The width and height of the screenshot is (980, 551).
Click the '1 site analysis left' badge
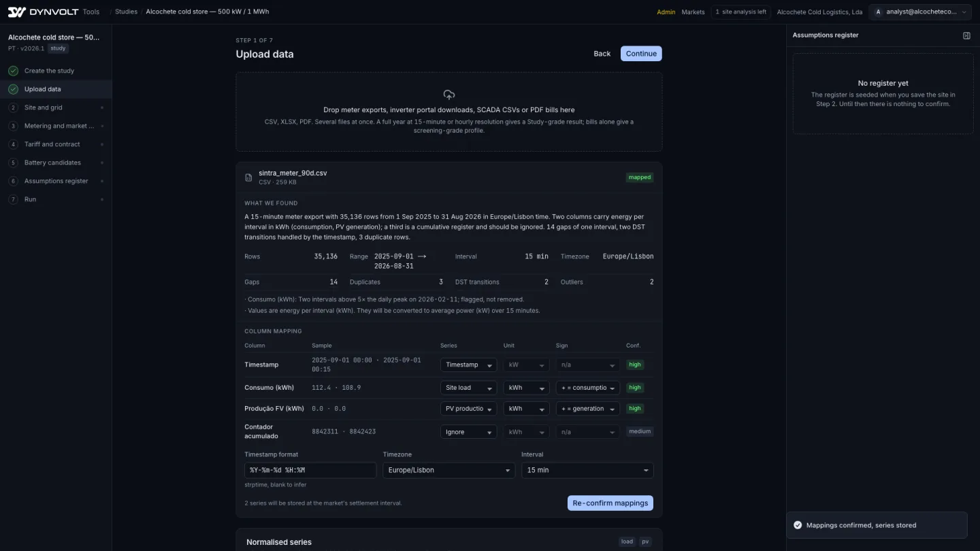click(740, 12)
